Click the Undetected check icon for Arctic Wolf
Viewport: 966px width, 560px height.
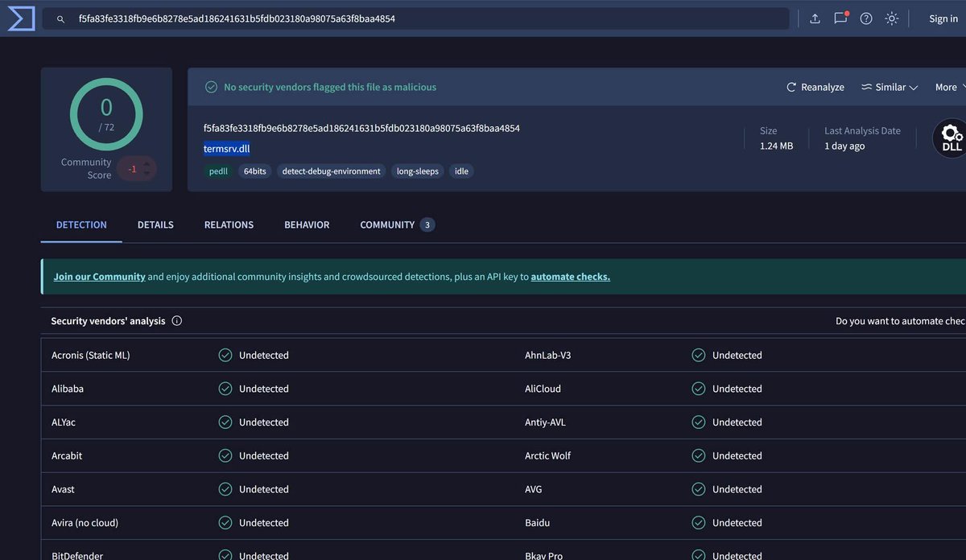pos(699,455)
